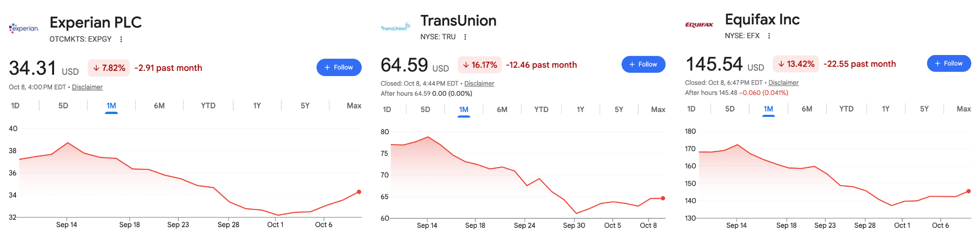Click the Equifax company logo
Image resolution: width=980 pixels, height=235 pixels.
tap(699, 25)
